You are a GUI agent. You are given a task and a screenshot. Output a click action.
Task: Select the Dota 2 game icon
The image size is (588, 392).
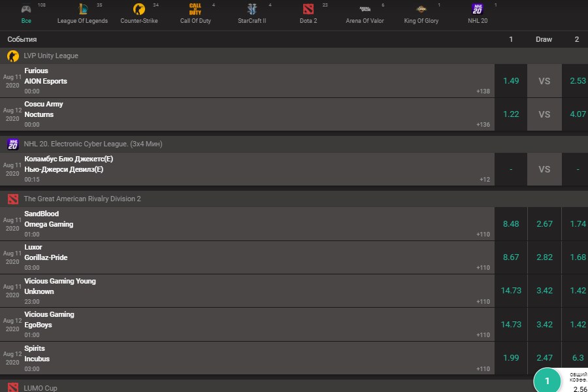308,9
